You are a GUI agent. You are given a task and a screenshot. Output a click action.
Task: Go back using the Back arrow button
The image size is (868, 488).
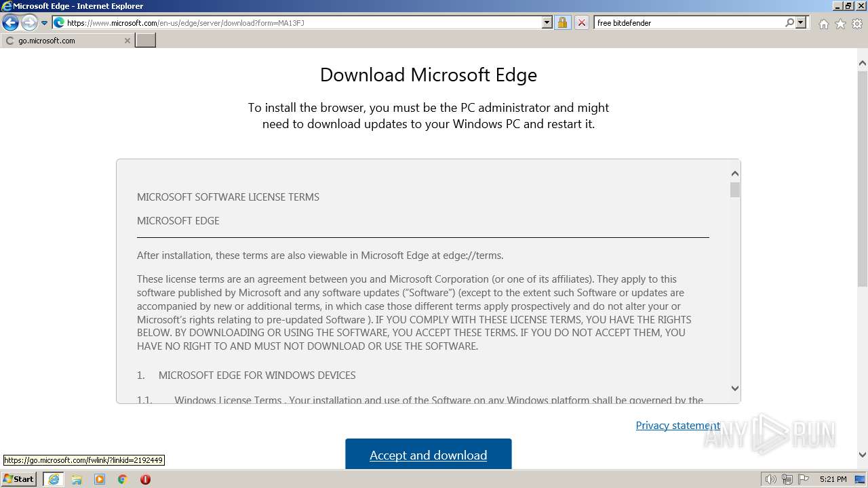click(10, 23)
